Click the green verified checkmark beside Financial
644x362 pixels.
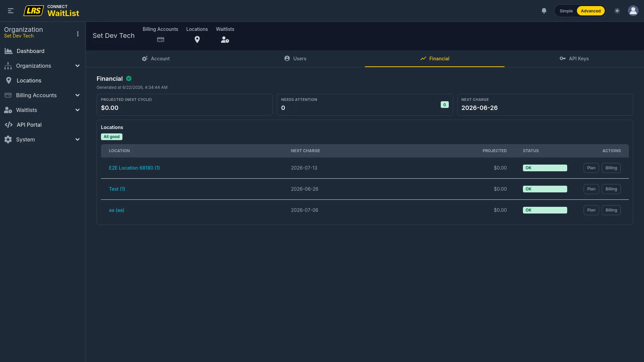(x=129, y=78)
